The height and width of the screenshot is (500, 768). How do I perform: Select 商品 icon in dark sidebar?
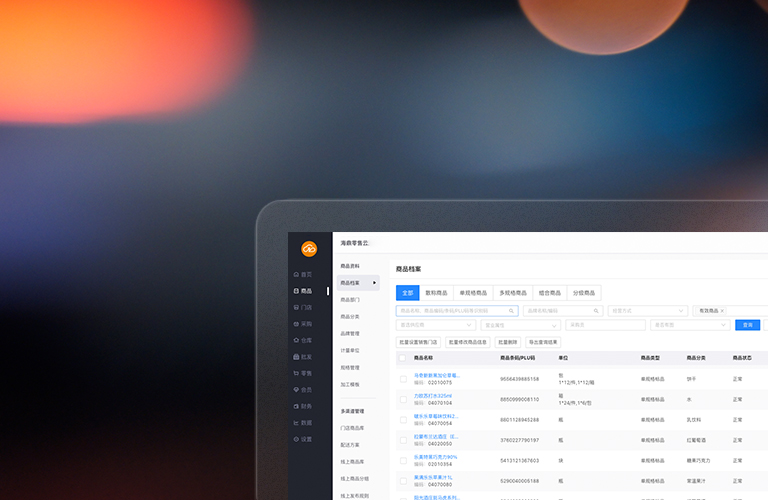pyautogui.click(x=296, y=291)
